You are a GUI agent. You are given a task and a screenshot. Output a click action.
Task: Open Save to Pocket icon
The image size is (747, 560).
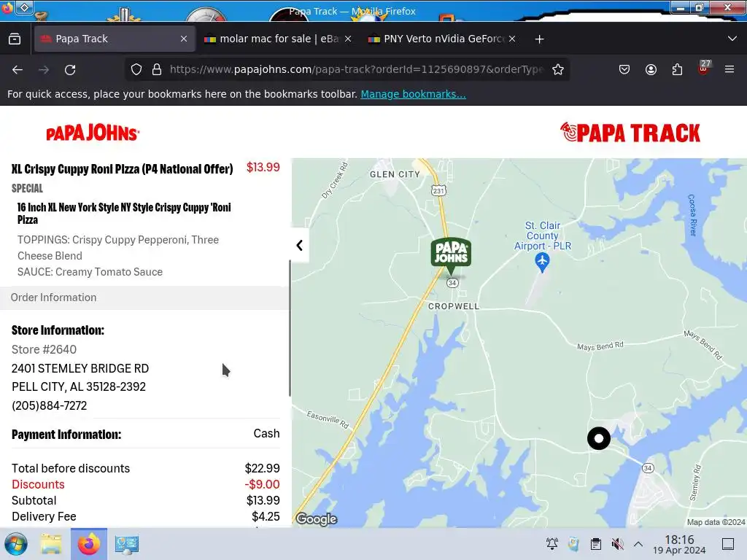pyautogui.click(x=624, y=69)
